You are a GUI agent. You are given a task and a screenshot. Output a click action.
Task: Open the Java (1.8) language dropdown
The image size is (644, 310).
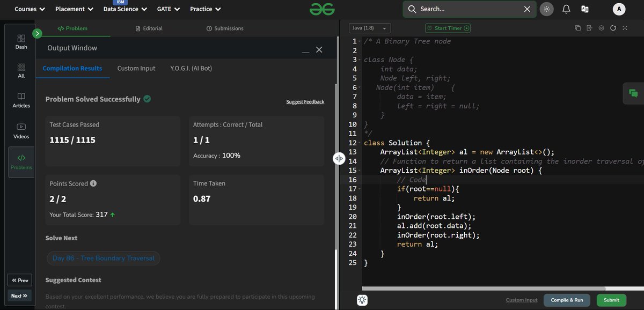click(x=370, y=28)
